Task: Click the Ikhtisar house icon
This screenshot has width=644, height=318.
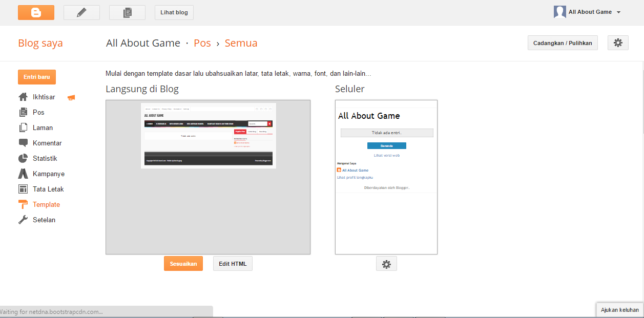Action: pos(23,97)
